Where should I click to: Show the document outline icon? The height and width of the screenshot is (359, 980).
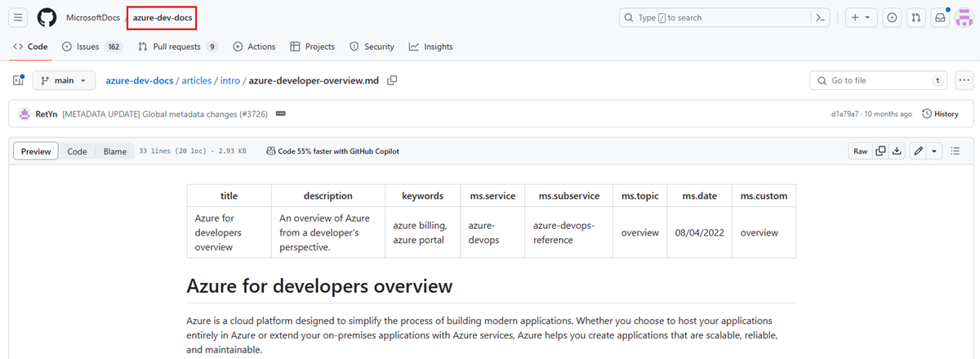[x=955, y=151]
